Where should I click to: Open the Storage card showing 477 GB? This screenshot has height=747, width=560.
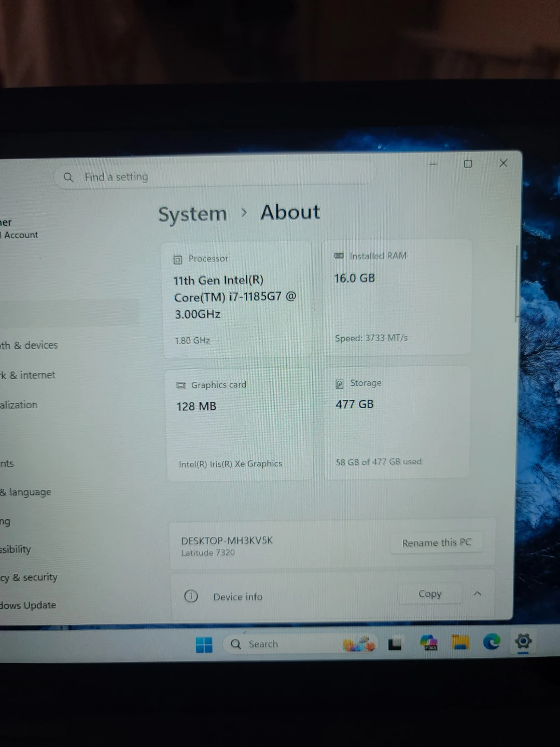[397, 422]
